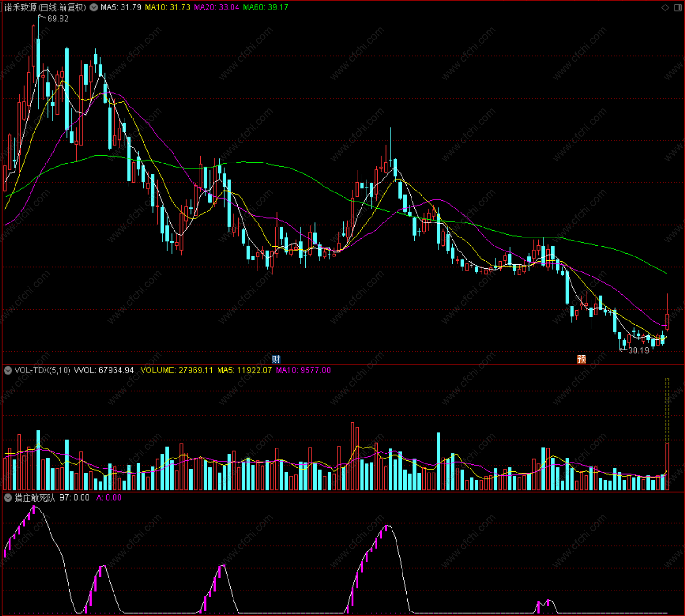
Task: Click the 69.82 high price label
Action: (x=58, y=19)
